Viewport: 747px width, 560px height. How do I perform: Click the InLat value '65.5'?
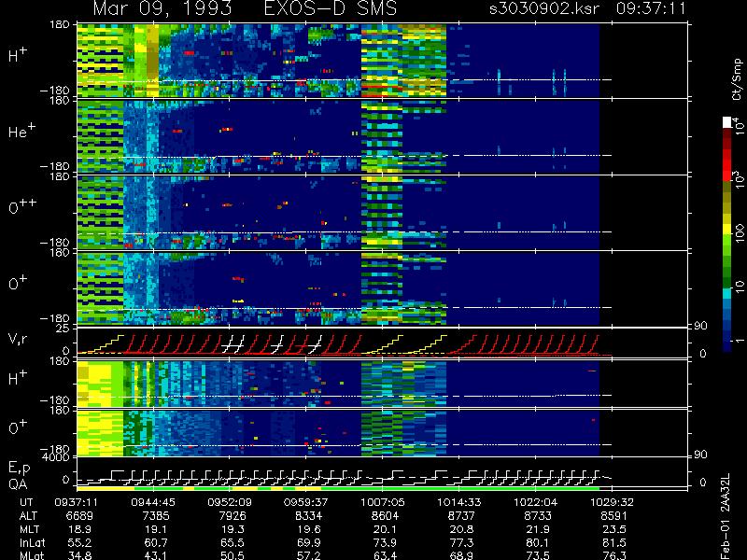233,542
